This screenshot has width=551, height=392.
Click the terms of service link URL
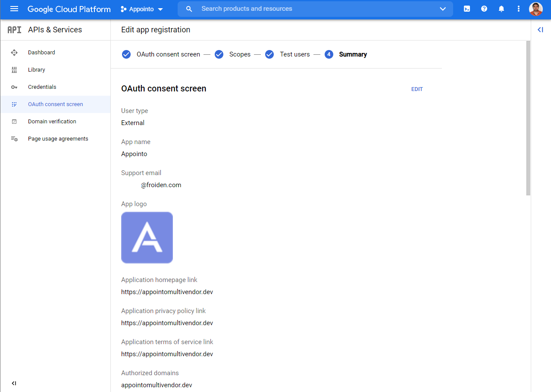[x=167, y=354]
